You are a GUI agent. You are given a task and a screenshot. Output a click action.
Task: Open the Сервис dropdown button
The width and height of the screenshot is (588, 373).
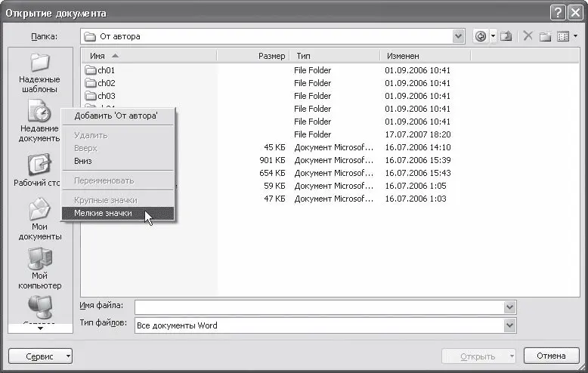(x=40, y=356)
